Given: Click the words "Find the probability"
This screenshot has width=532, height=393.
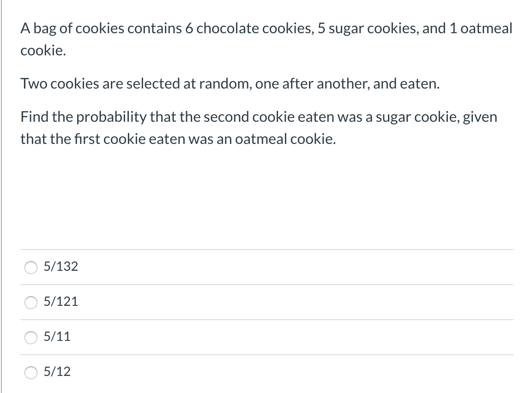Looking at the screenshot, I should pos(84,117).
